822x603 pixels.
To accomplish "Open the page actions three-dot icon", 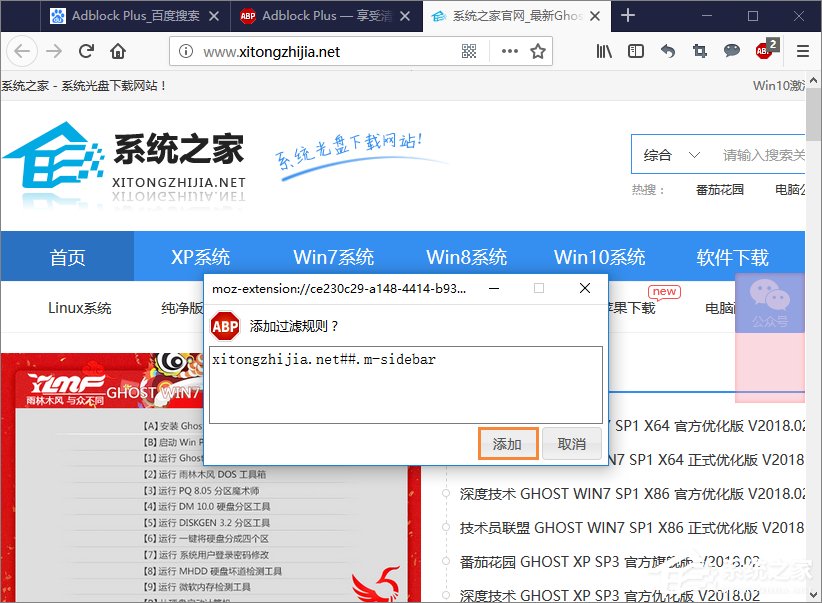I will pyautogui.click(x=509, y=50).
